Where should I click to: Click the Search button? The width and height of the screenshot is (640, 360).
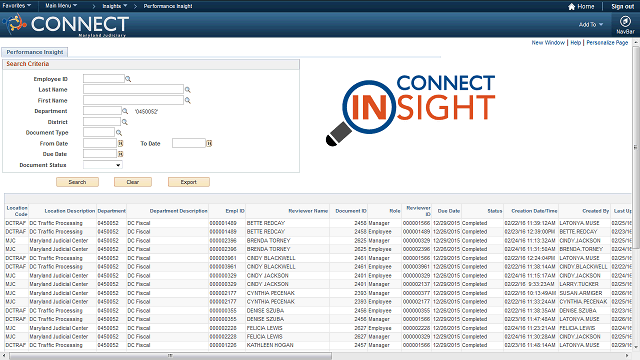coord(77,182)
